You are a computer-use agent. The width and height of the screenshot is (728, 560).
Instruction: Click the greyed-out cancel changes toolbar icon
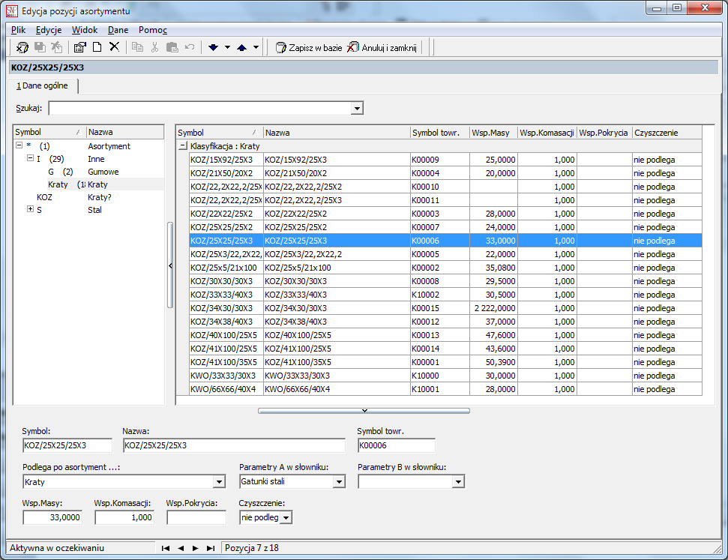coord(57,47)
